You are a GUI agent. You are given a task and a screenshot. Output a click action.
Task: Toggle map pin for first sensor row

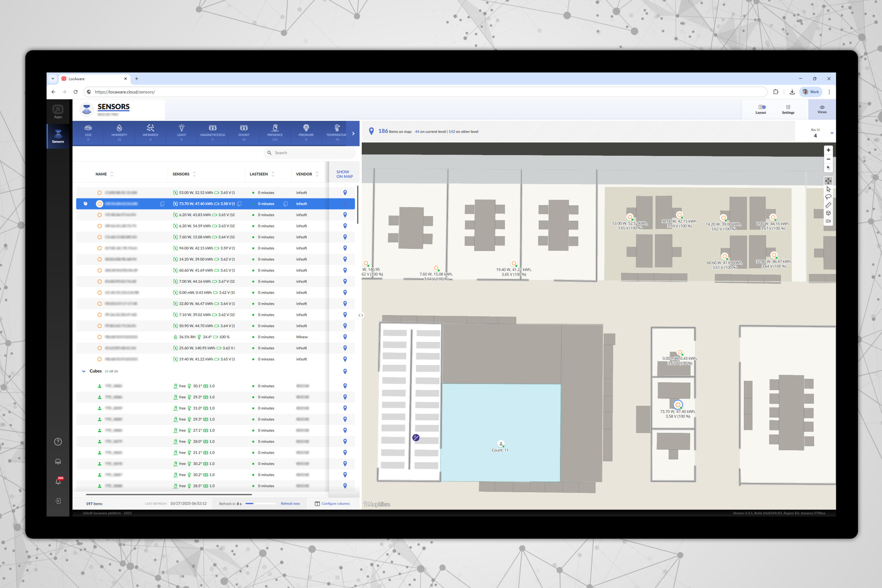click(x=345, y=193)
